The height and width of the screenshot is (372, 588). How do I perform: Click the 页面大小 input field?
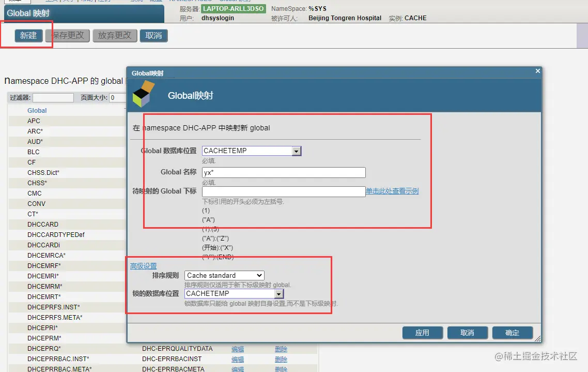point(117,98)
